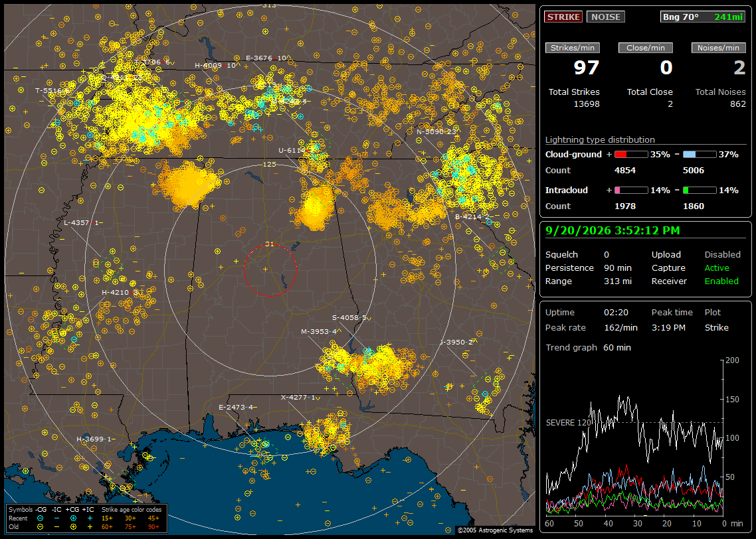This screenshot has width=756, height=539.
Task: Select storm cell label H-4009-10
Action: 215,66
